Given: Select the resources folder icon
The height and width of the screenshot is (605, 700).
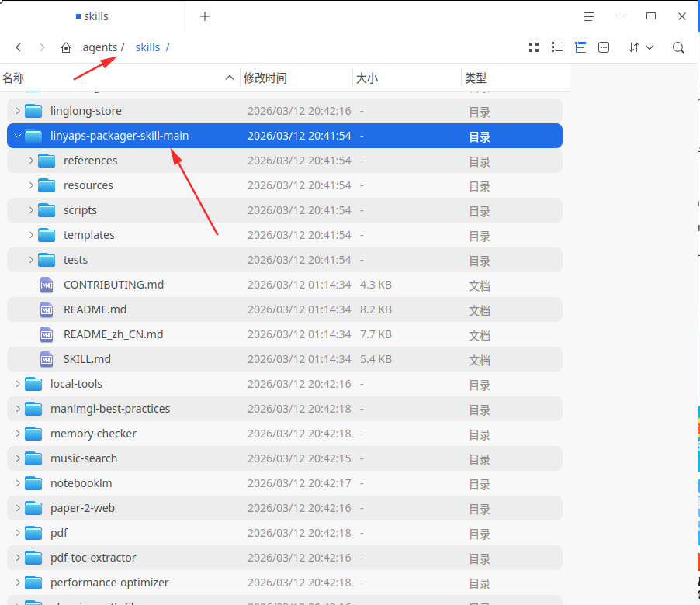Looking at the screenshot, I should tap(47, 185).
